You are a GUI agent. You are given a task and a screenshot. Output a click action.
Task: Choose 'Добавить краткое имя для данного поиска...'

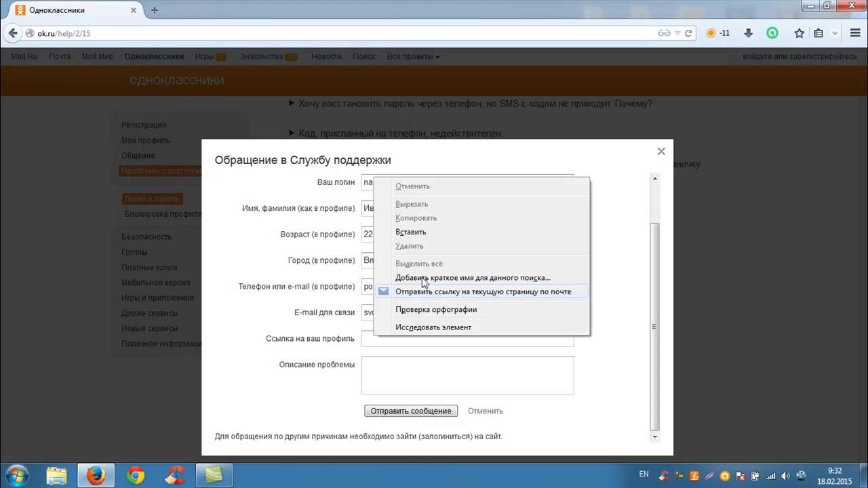(x=473, y=277)
